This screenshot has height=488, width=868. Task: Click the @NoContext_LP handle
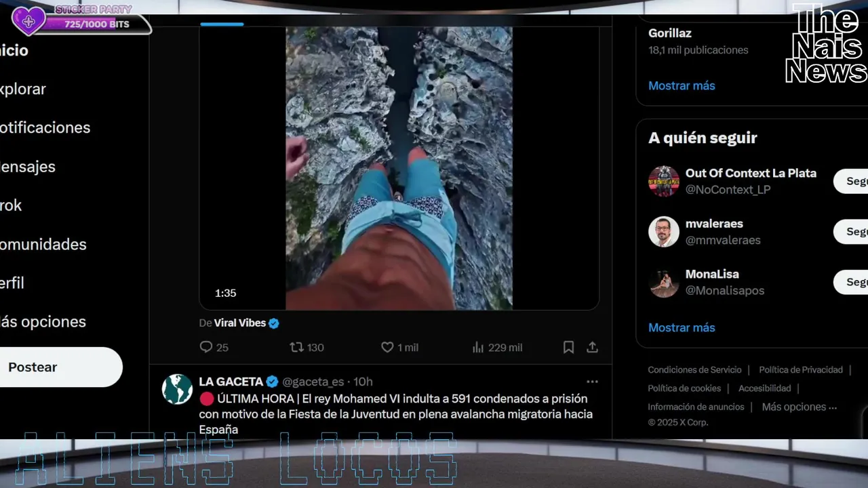tap(728, 190)
